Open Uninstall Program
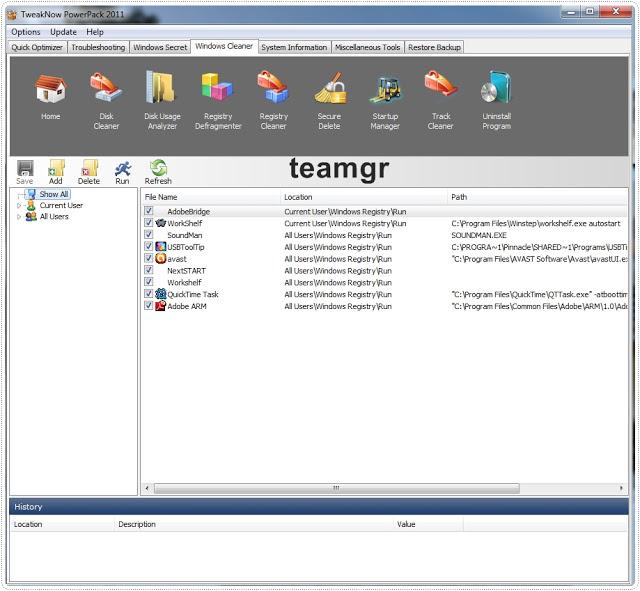The width and height of the screenshot is (640, 591). coord(496,87)
